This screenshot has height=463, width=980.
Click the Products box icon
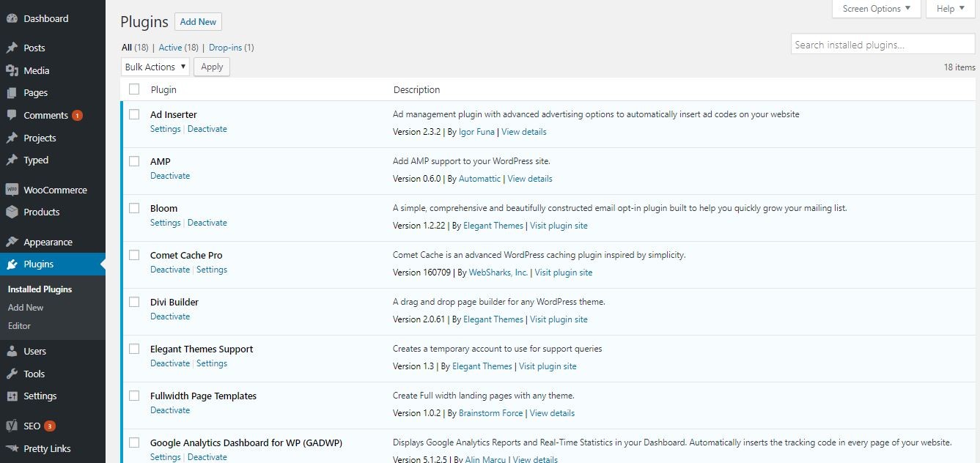pos(12,212)
